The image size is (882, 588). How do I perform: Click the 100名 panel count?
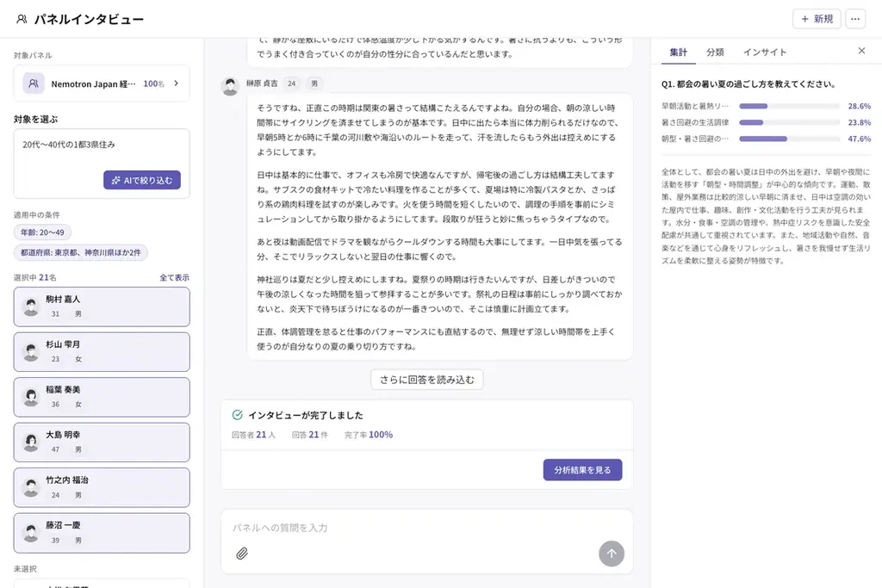point(153,84)
